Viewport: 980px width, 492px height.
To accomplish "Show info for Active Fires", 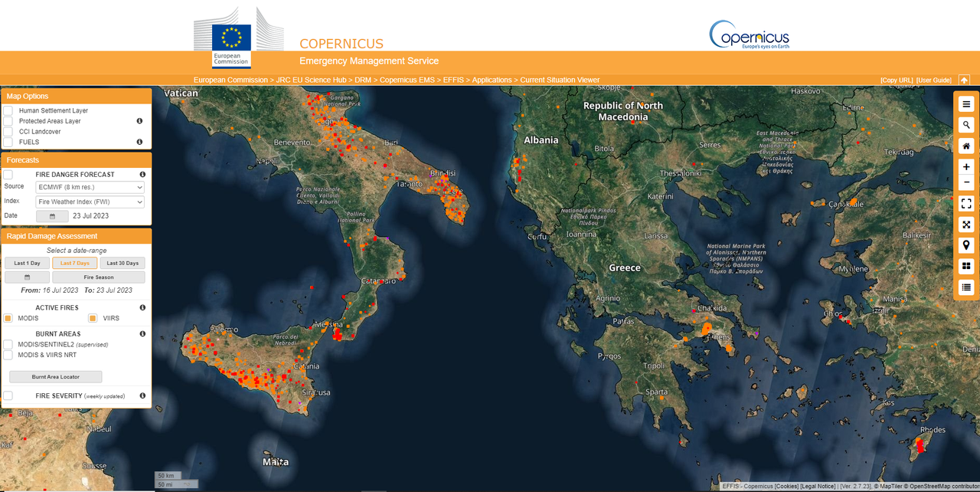I will pyautogui.click(x=142, y=307).
